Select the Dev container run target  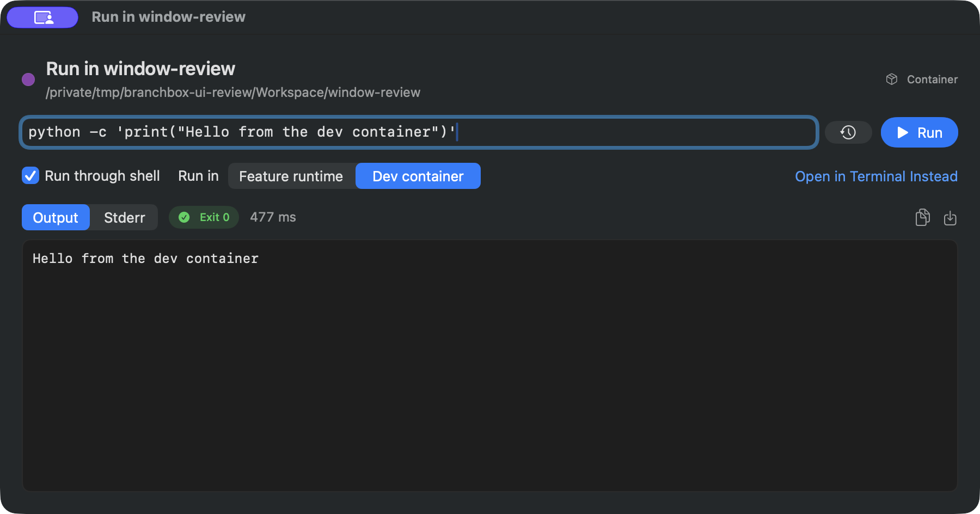(418, 176)
